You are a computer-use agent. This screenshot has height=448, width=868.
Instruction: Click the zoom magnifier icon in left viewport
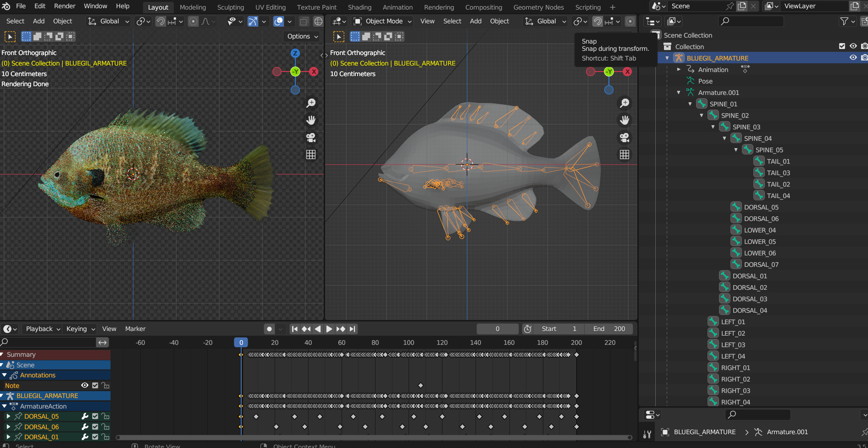(x=311, y=103)
